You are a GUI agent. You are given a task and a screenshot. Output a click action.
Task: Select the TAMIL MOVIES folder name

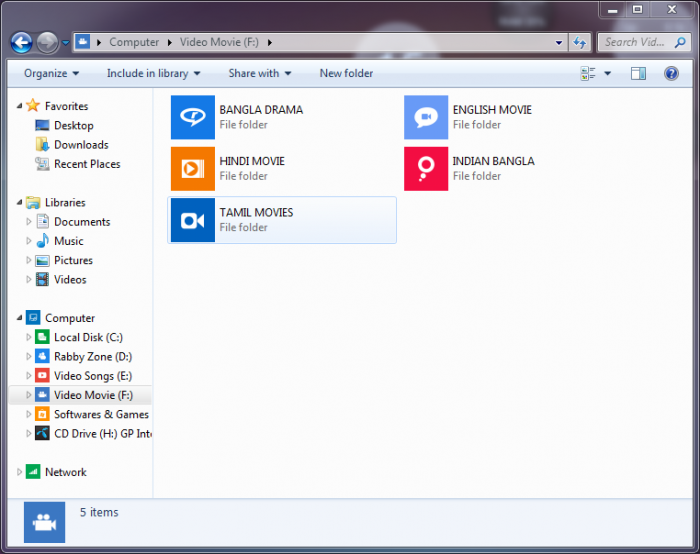point(256,212)
